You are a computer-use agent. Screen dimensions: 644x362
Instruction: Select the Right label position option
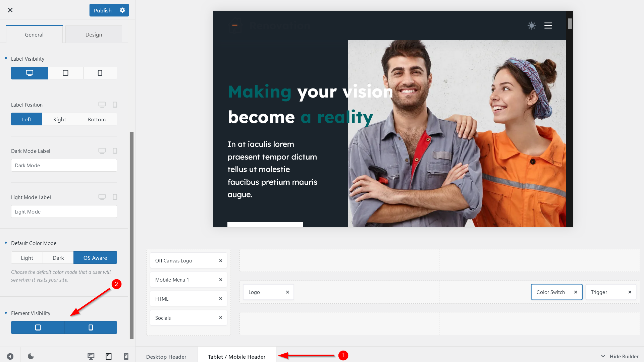[x=59, y=119]
